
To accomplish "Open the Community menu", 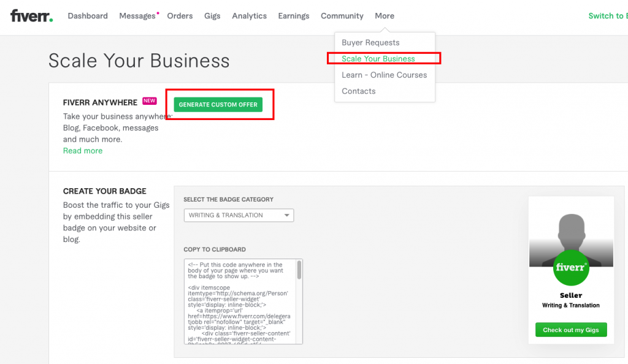I will [x=342, y=16].
